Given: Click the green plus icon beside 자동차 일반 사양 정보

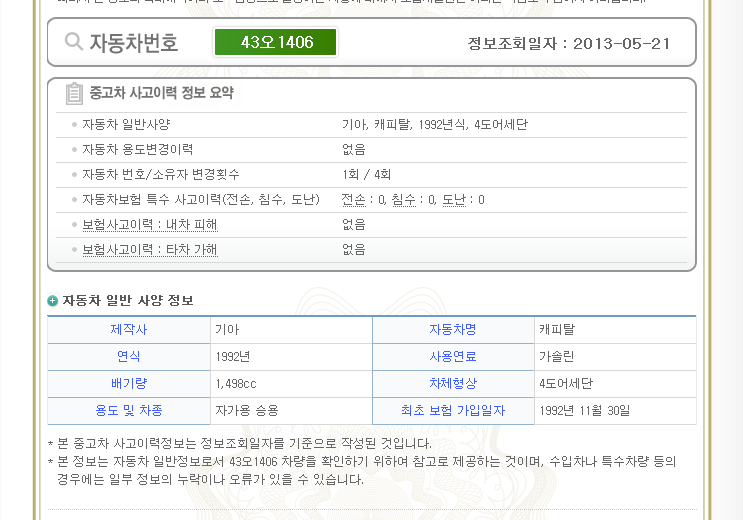Looking at the screenshot, I should 53,301.
